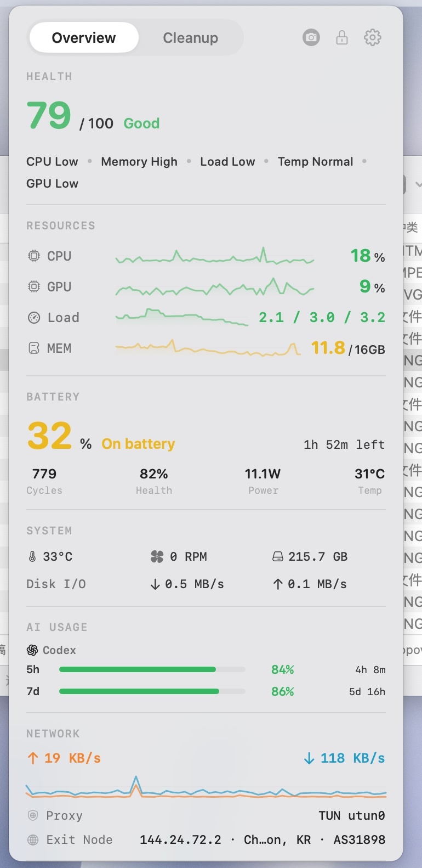The height and width of the screenshot is (868, 422).
Task: Click the MEM memory icon
Action: [x=34, y=348]
